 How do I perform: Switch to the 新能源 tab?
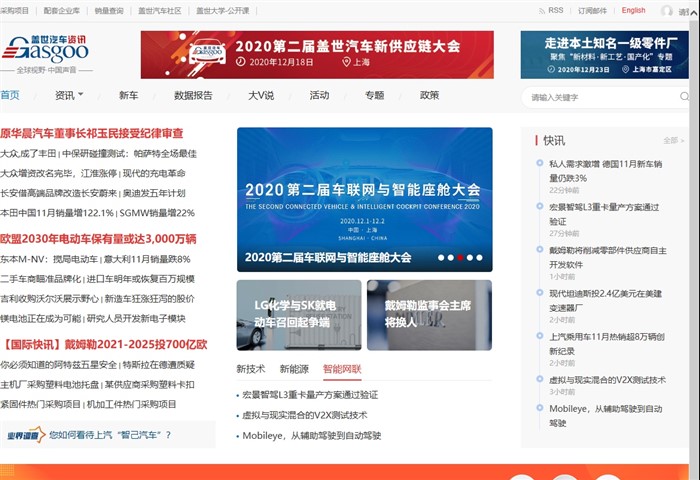[x=294, y=369]
